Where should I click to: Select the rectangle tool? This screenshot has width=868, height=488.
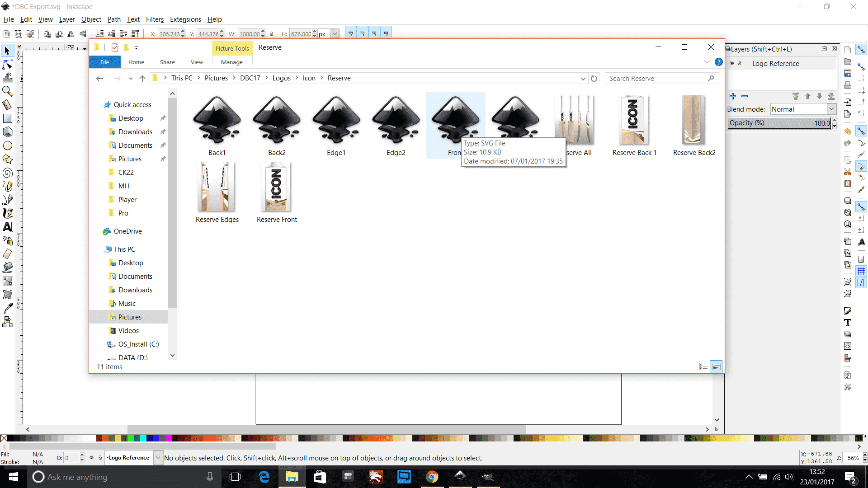click(x=7, y=118)
